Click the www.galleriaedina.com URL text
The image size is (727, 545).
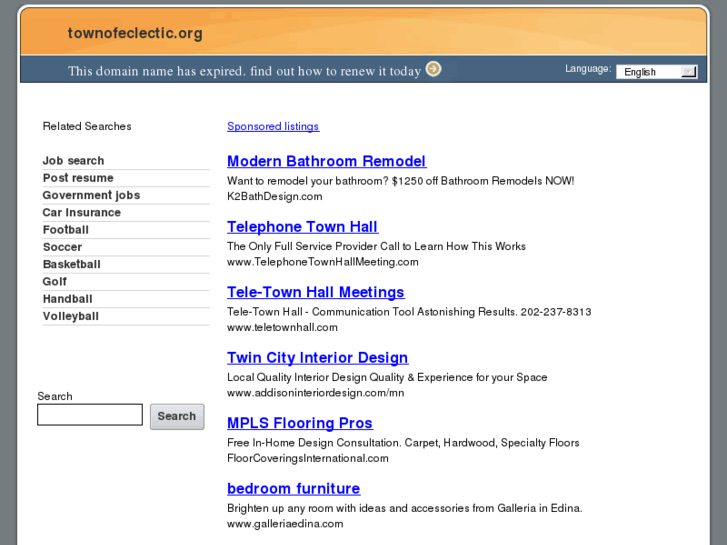(285, 524)
